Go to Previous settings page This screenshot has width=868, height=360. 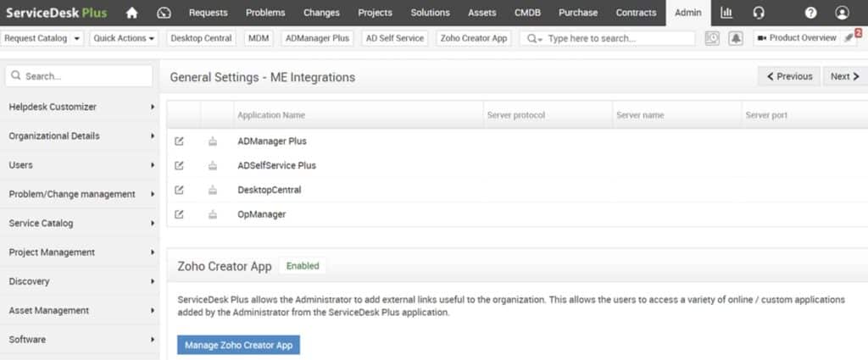[x=789, y=76]
